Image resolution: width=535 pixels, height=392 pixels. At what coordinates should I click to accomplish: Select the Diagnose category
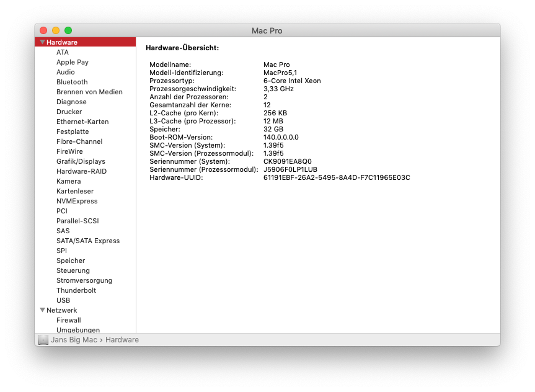(71, 102)
